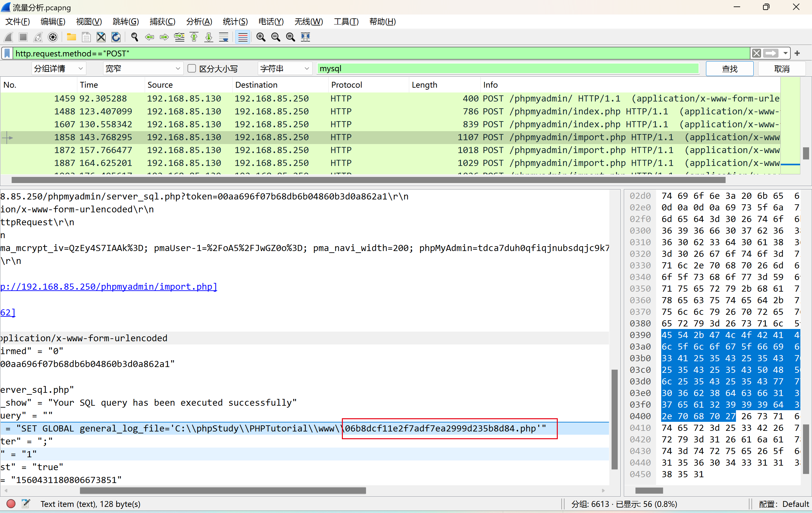Open the 文件(F) menu
This screenshot has width=812, height=513.
click(17, 22)
